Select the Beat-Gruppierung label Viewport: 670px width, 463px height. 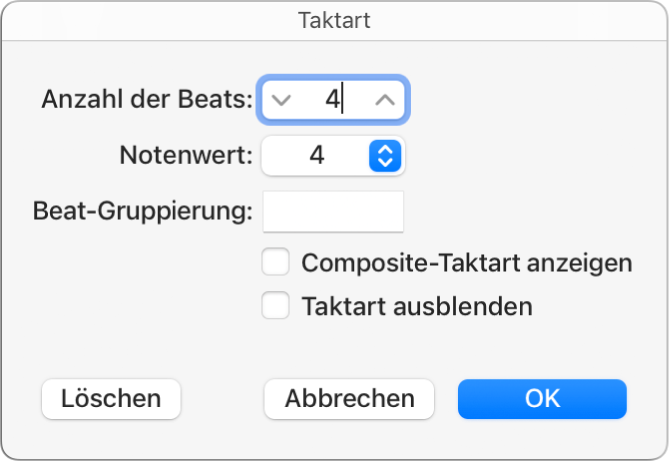(142, 211)
